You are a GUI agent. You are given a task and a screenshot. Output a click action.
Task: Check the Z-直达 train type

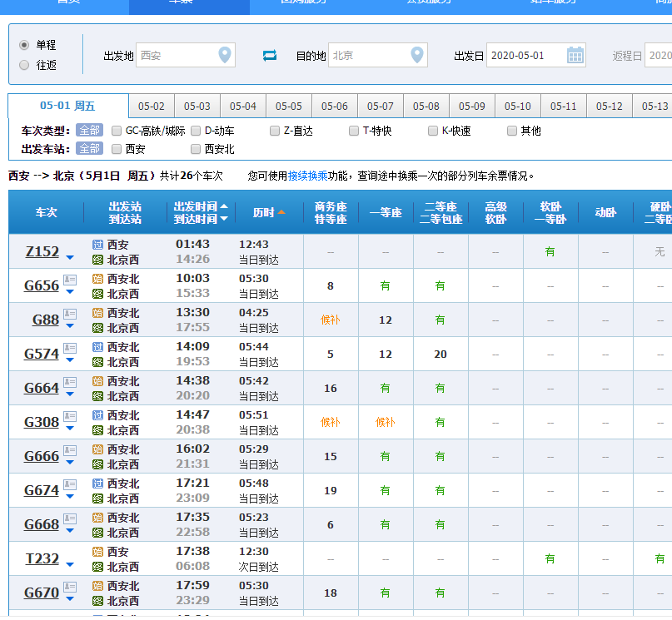click(275, 131)
